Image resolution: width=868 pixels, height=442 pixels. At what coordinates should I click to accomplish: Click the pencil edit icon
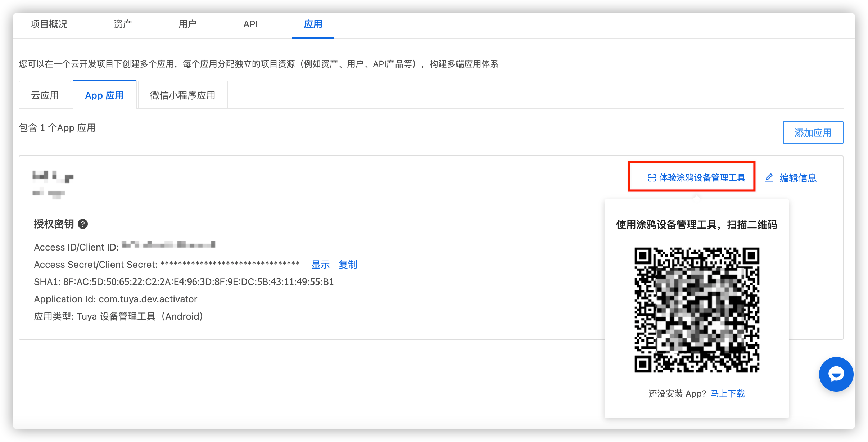[769, 177]
